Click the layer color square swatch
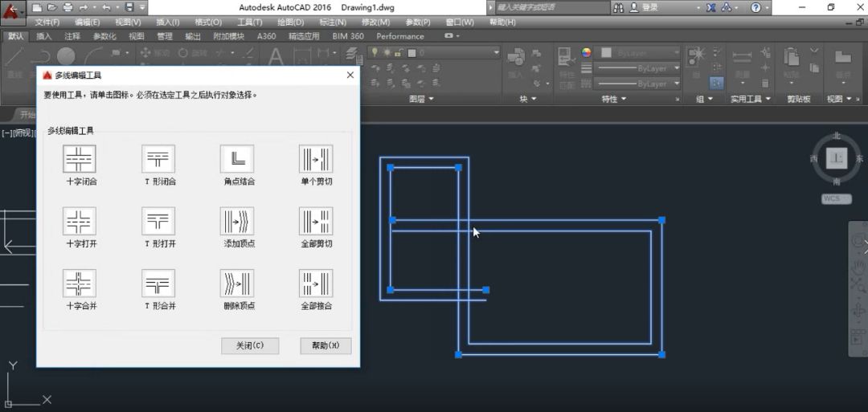868x412 pixels. coord(411,53)
